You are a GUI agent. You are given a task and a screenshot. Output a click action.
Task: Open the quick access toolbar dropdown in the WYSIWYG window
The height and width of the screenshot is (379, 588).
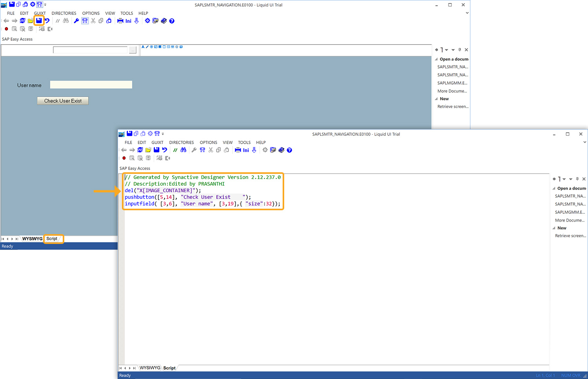tap(45, 5)
